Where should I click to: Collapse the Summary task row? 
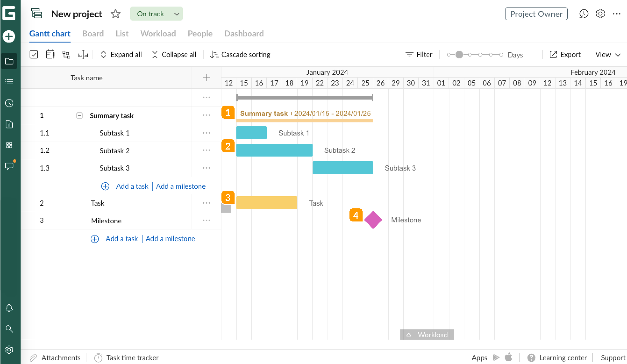(x=79, y=115)
